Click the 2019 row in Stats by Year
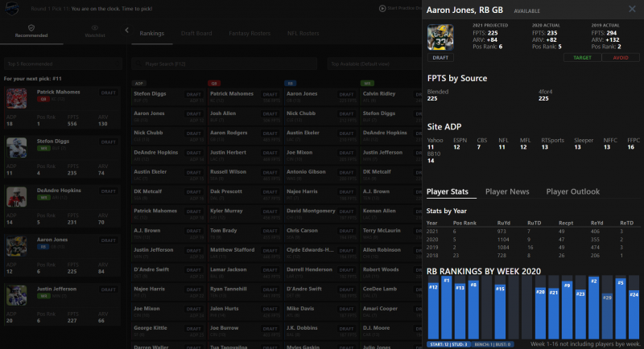This screenshot has height=349, width=644. [533, 248]
